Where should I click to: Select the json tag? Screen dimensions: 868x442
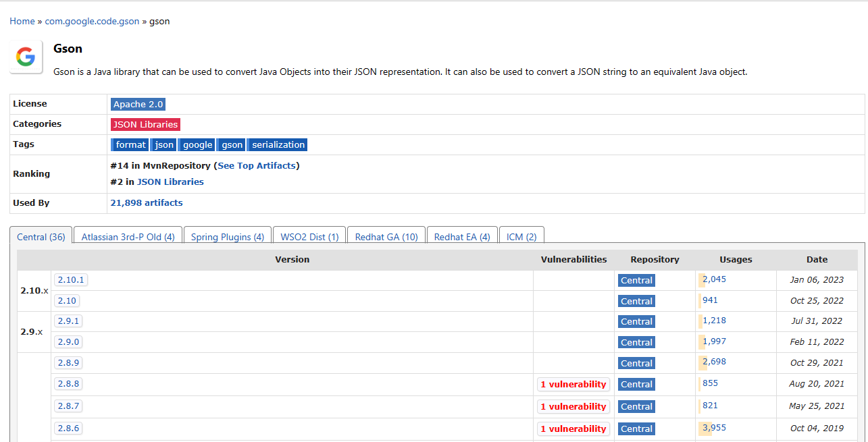click(x=164, y=144)
